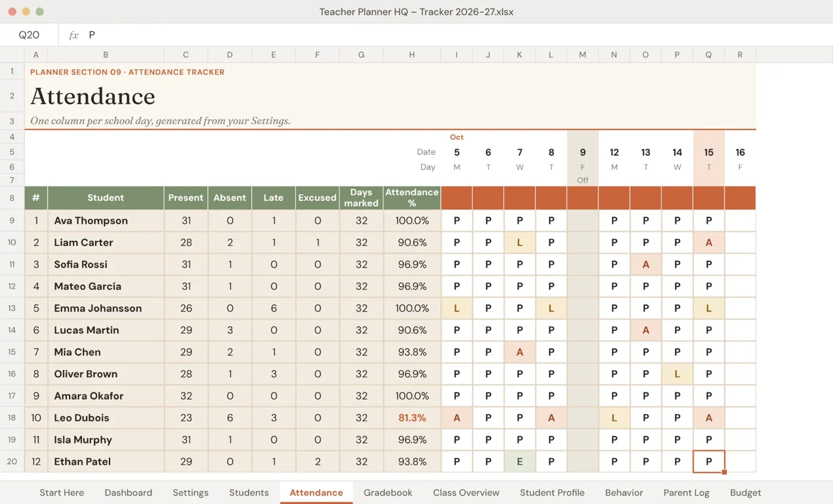Click Leo Dubois's 81.3% attendance cell
This screenshot has width=833, height=504.
(412, 417)
